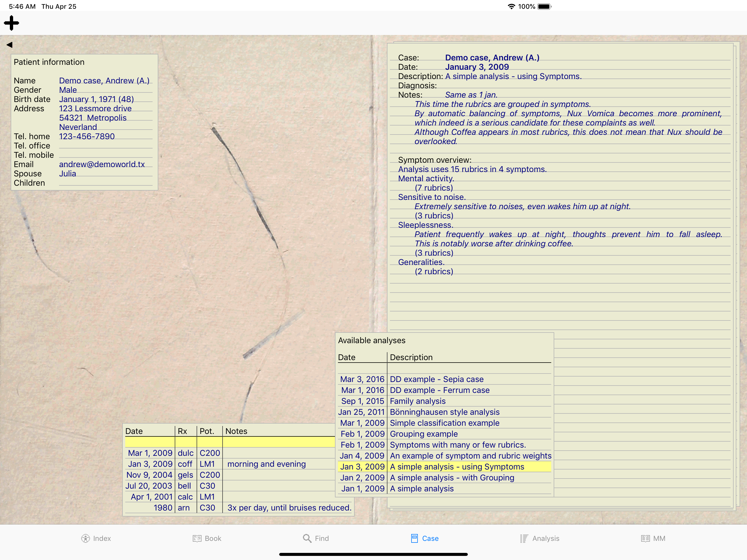This screenshot has width=747, height=560.
Task: Go to the Analysis tab
Action: point(540,538)
